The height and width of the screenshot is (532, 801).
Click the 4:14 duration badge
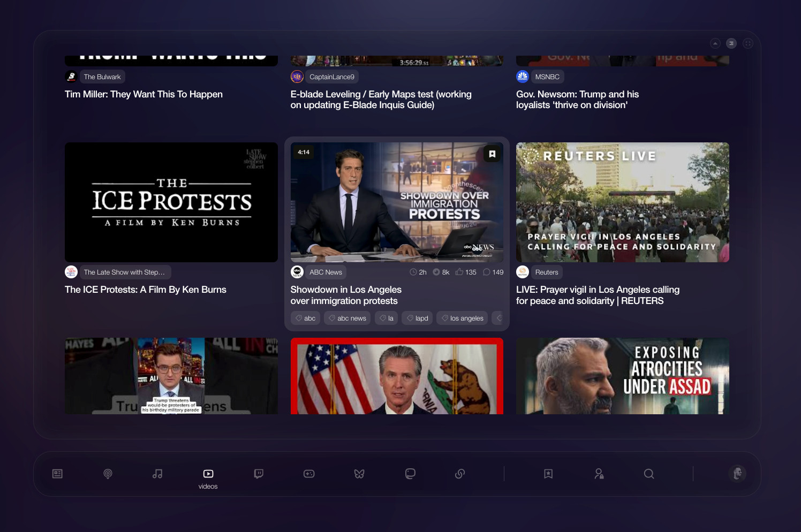click(304, 152)
